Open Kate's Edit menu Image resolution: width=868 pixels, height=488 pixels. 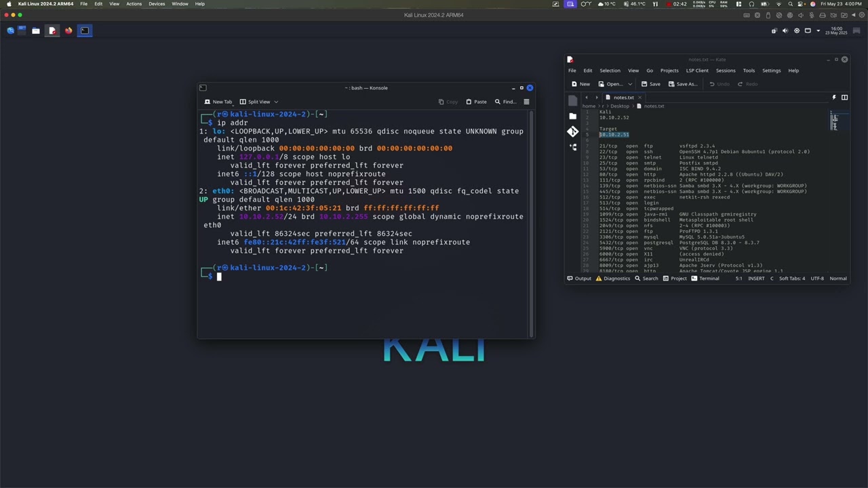click(x=588, y=70)
